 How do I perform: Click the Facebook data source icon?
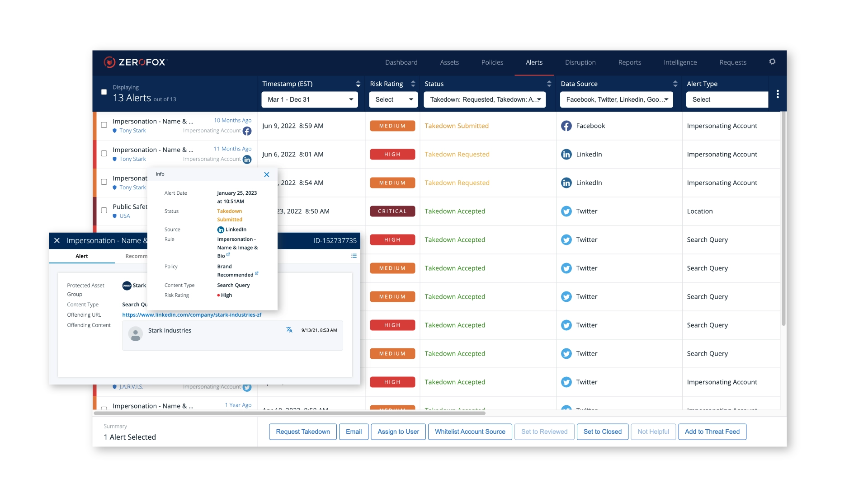[x=566, y=126]
